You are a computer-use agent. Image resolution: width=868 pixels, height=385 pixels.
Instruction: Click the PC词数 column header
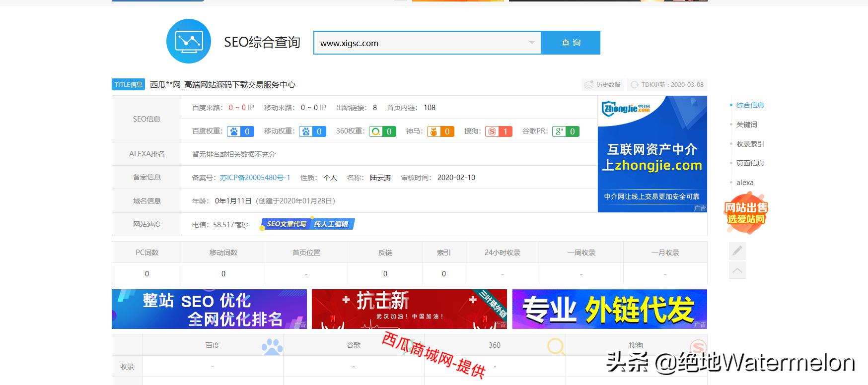click(147, 253)
